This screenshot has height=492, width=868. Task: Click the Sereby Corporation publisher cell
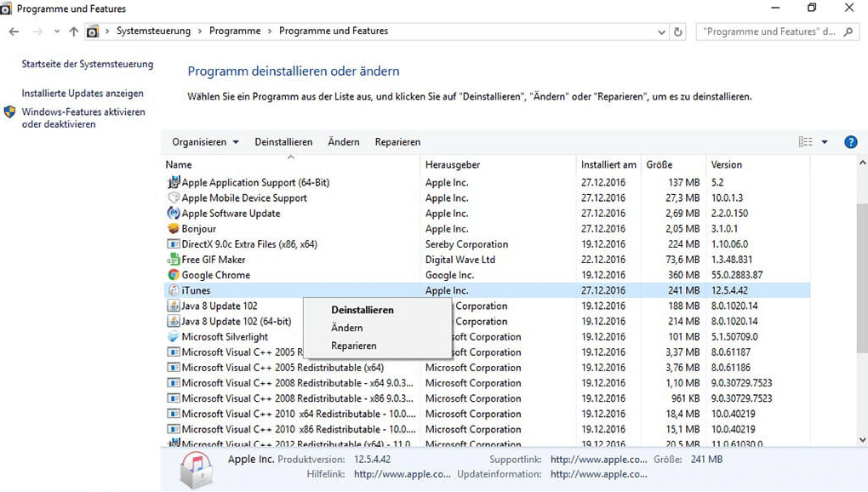[466, 244]
